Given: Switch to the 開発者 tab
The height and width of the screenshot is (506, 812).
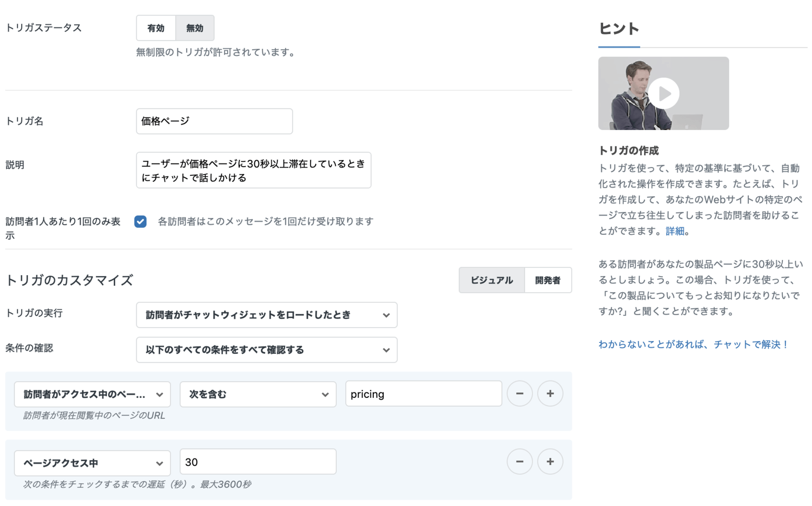Looking at the screenshot, I should (x=548, y=280).
